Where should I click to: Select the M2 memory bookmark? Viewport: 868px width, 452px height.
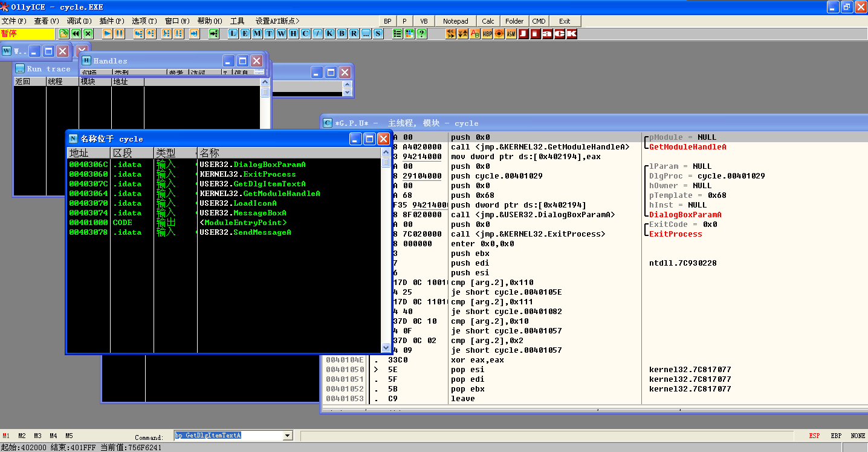point(22,436)
